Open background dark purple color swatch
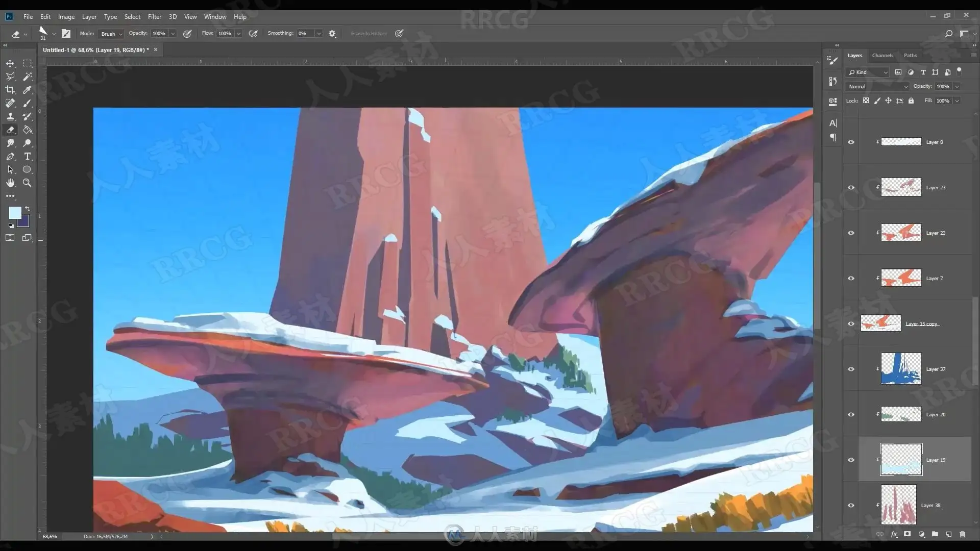This screenshot has width=980, height=551. pos(24,222)
